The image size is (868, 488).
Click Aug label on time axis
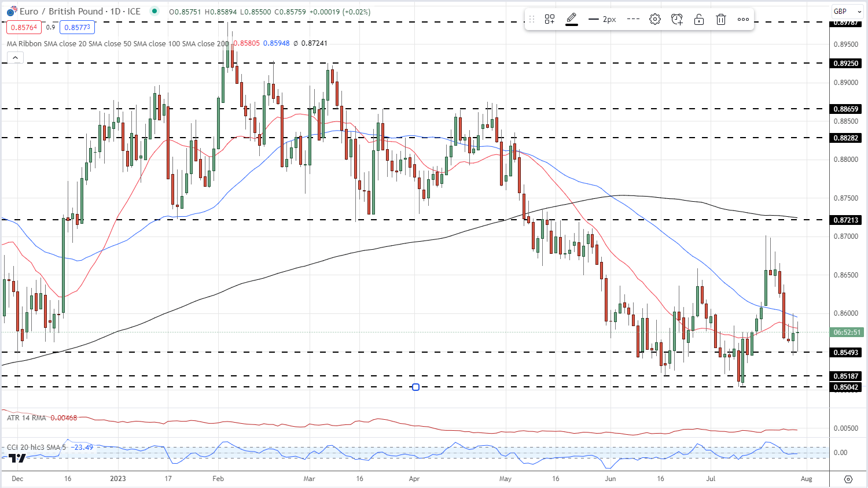(x=807, y=479)
